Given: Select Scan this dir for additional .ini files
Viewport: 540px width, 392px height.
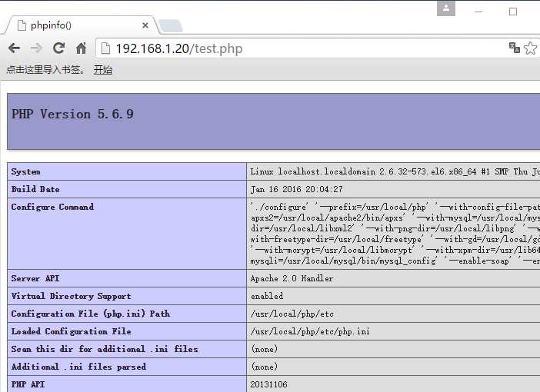Looking at the screenshot, I should coord(105,349).
